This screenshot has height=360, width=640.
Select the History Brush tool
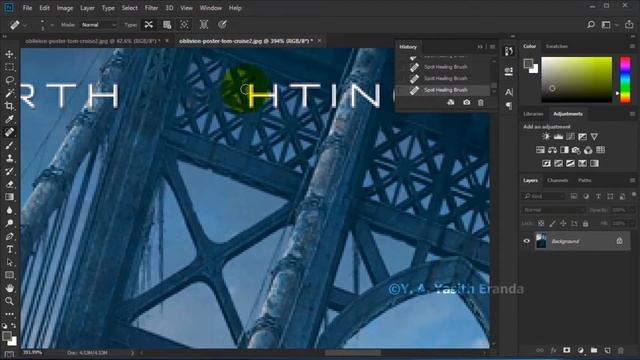[x=9, y=171]
